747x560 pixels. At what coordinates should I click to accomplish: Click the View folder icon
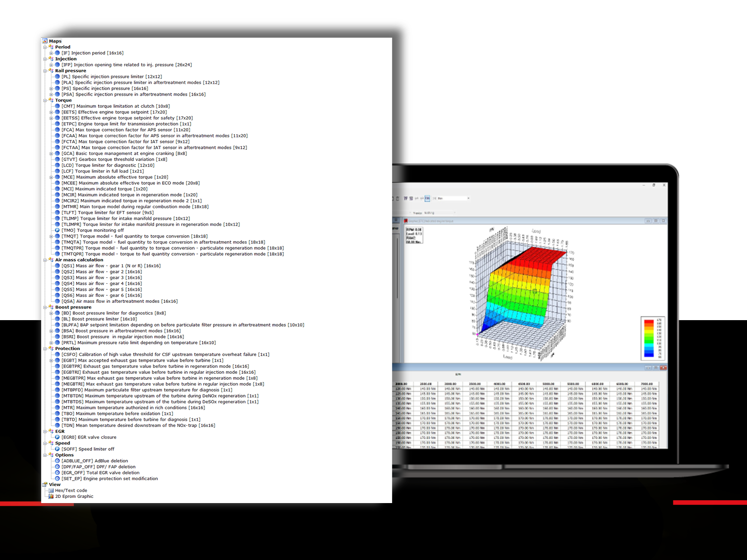[45, 484]
